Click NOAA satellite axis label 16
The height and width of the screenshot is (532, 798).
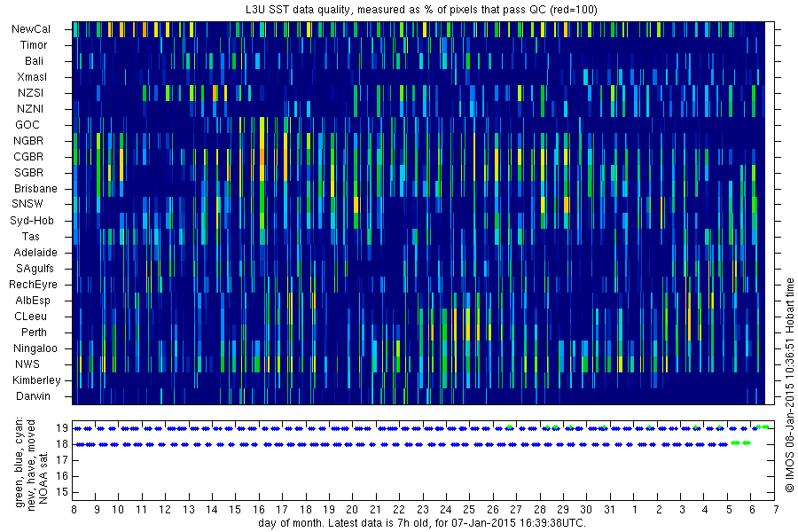pyautogui.click(x=62, y=476)
